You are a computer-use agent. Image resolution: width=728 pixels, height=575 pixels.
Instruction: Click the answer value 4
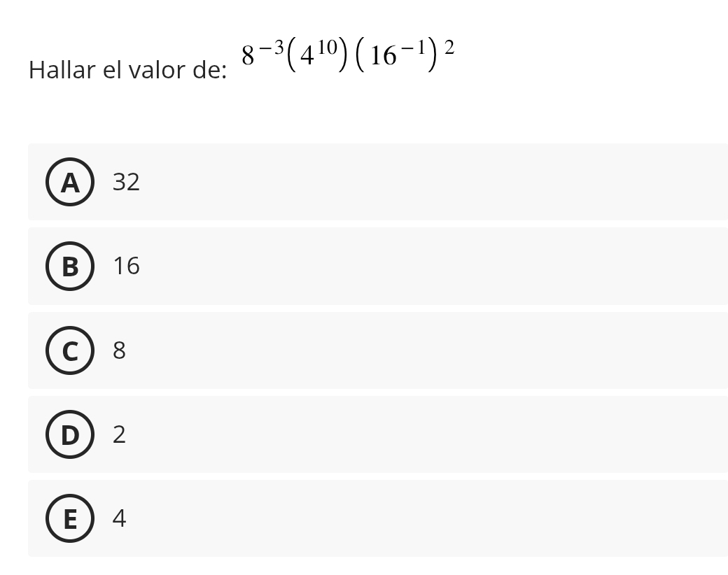coord(120,518)
